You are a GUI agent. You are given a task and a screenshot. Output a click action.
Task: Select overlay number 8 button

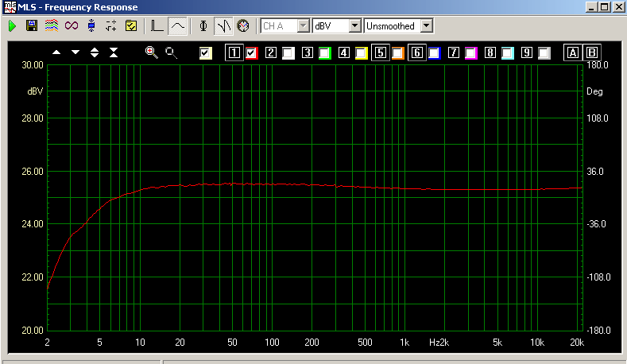coord(490,52)
